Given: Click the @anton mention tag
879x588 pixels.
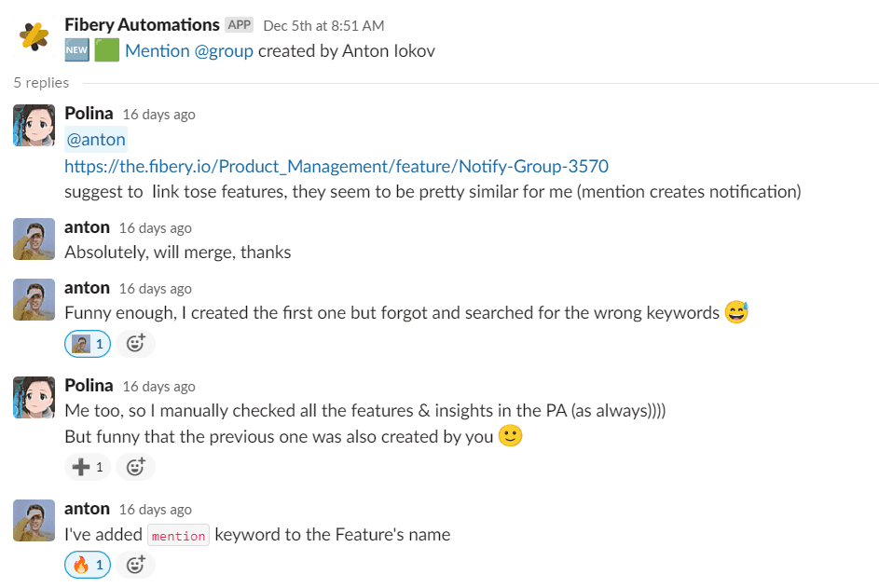Looking at the screenshot, I should click(96, 140).
